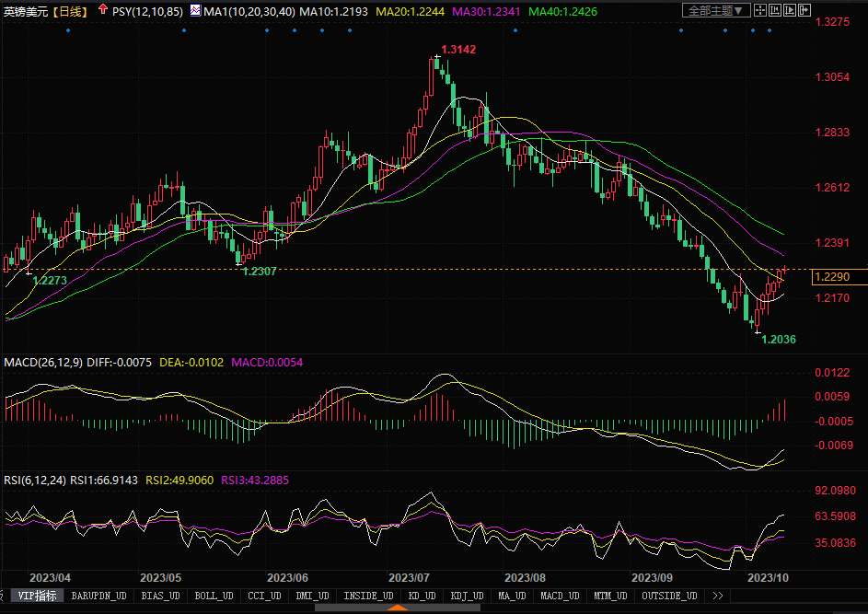Screen dimensions: 868x614
Task: Switch to the MACD_UD indicator tab
Action: [561, 596]
